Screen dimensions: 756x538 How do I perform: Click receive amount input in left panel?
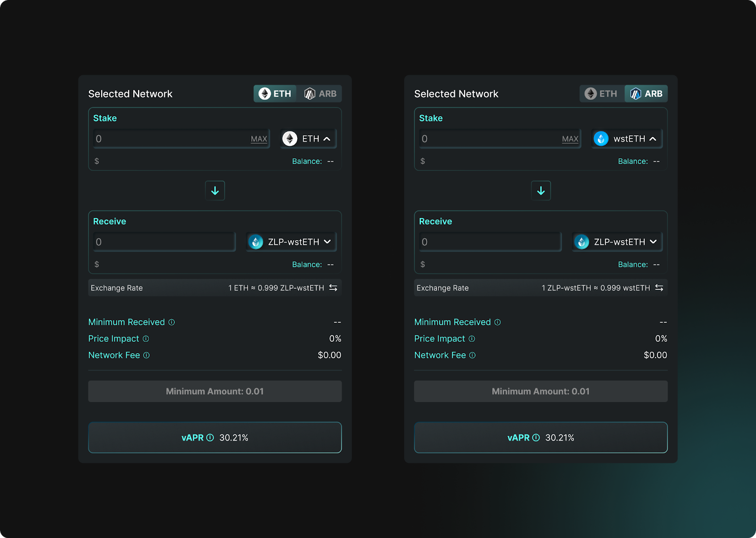pyautogui.click(x=164, y=242)
